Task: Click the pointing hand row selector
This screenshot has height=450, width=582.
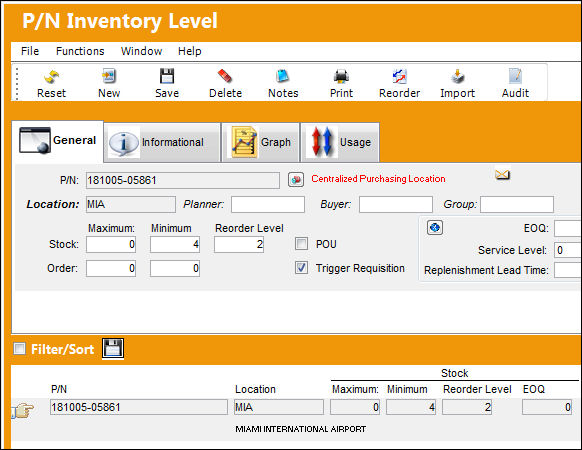Action: pyautogui.click(x=23, y=410)
